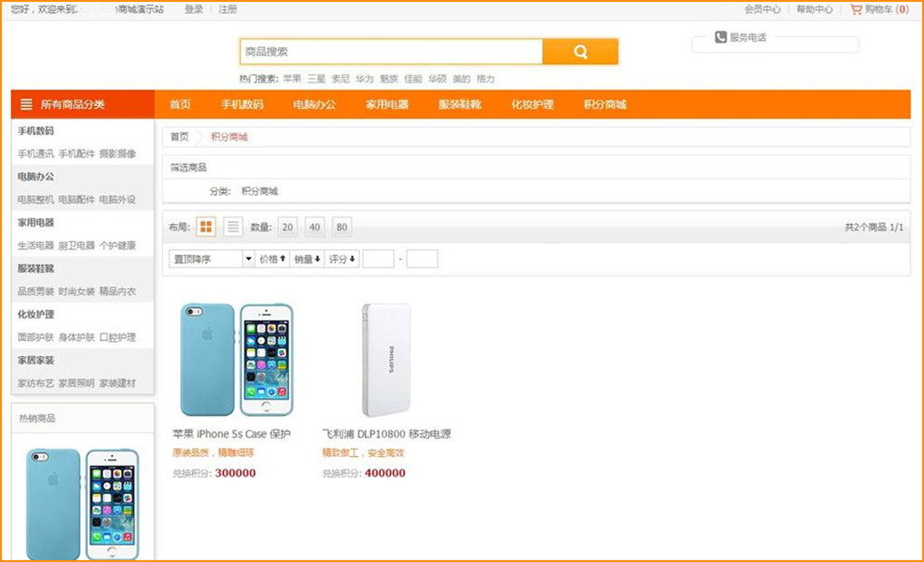The width and height of the screenshot is (924, 562).
Task: Click 首页 in the breadcrumb
Action: point(179,137)
